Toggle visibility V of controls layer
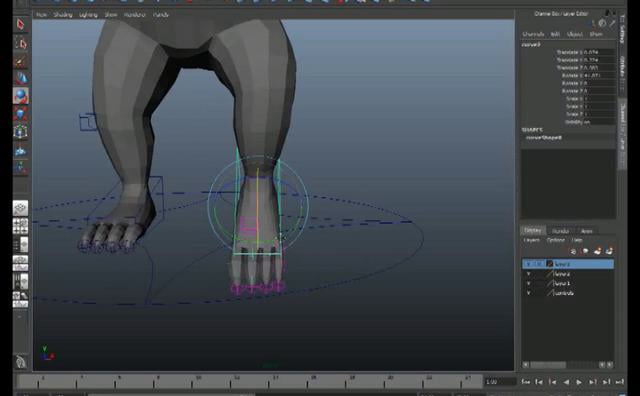The width and height of the screenshot is (640, 396). point(528,293)
